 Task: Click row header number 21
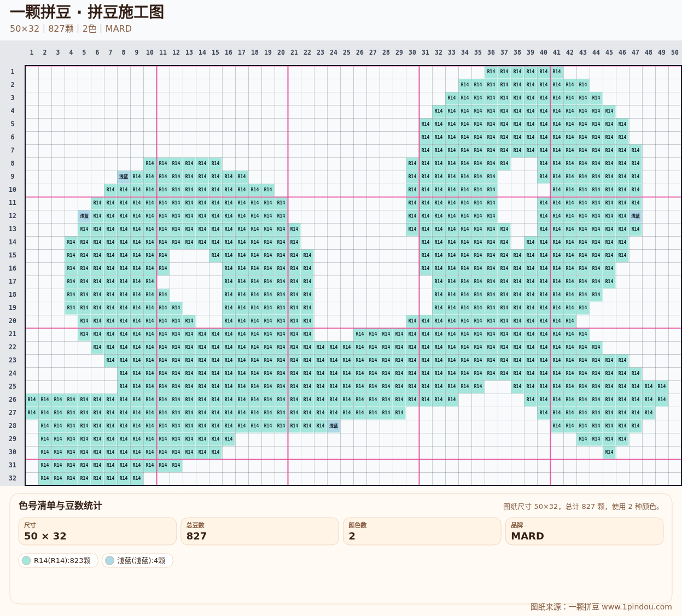click(x=13, y=334)
